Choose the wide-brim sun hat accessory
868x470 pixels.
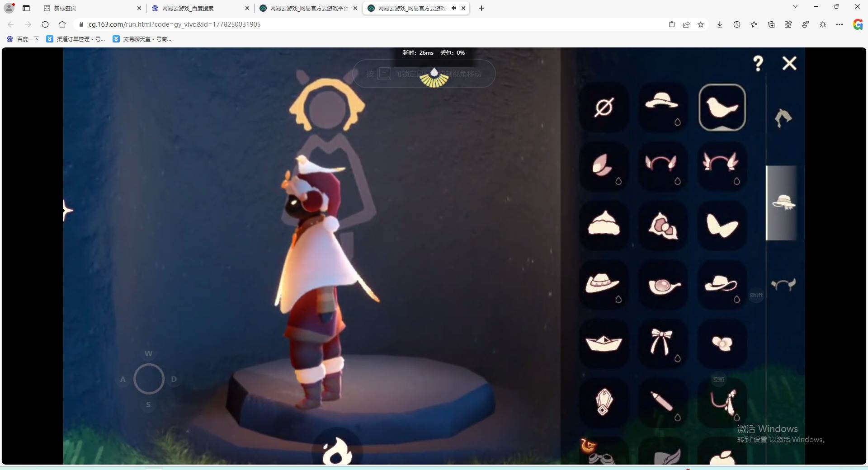click(x=663, y=108)
